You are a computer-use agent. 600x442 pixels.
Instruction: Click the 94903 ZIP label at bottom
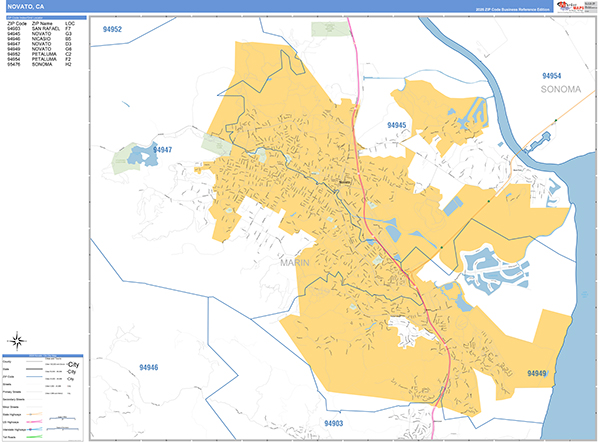[333, 423]
